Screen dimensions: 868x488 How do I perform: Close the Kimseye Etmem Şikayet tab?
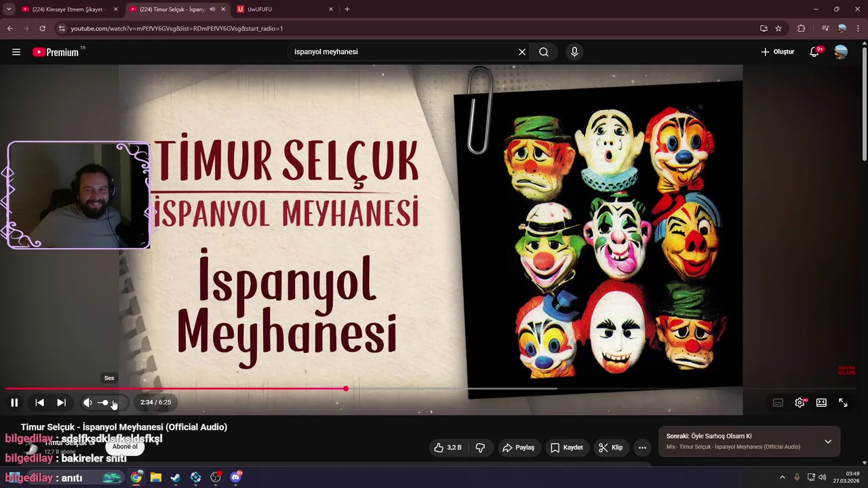tap(115, 9)
